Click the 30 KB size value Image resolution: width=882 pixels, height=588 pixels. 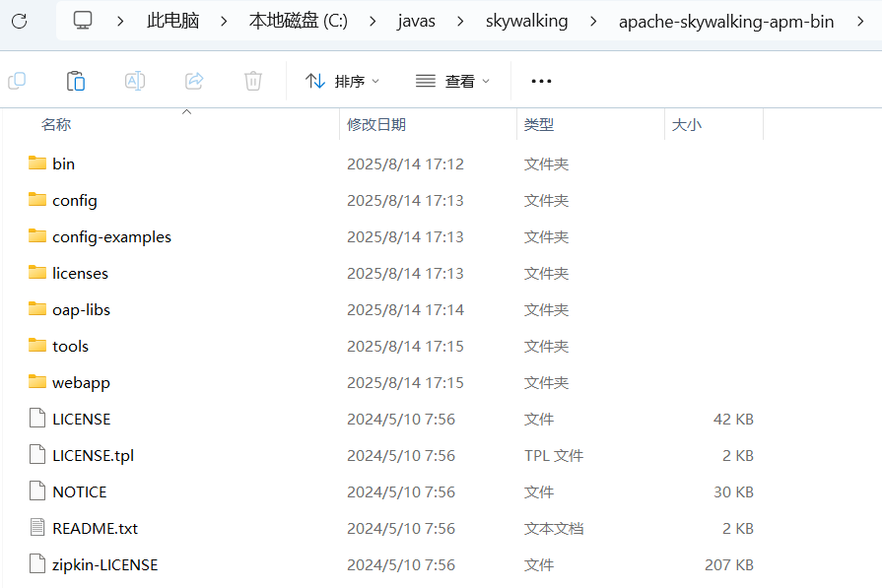coord(733,491)
